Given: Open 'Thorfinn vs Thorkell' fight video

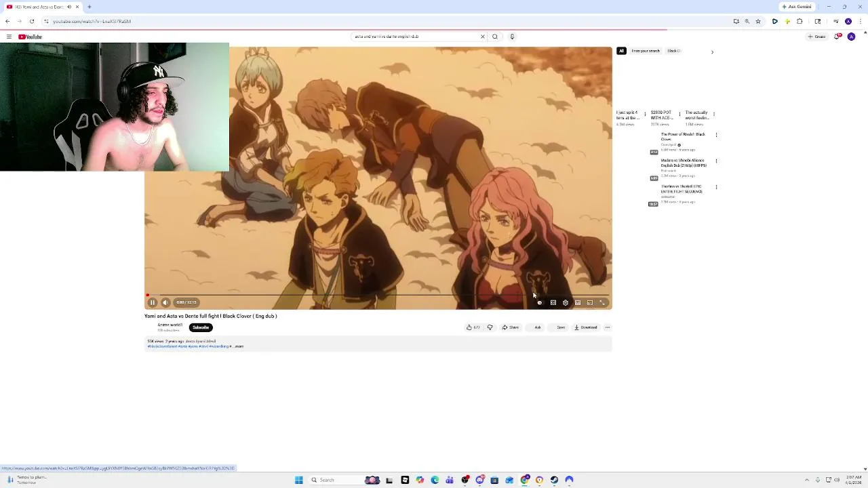Looking at the screenshot, I should (682, 189).
